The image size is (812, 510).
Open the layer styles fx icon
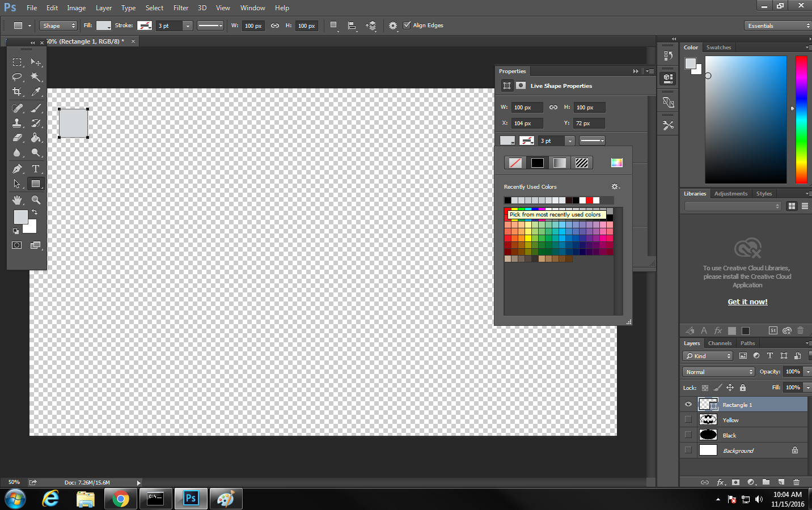721,482
